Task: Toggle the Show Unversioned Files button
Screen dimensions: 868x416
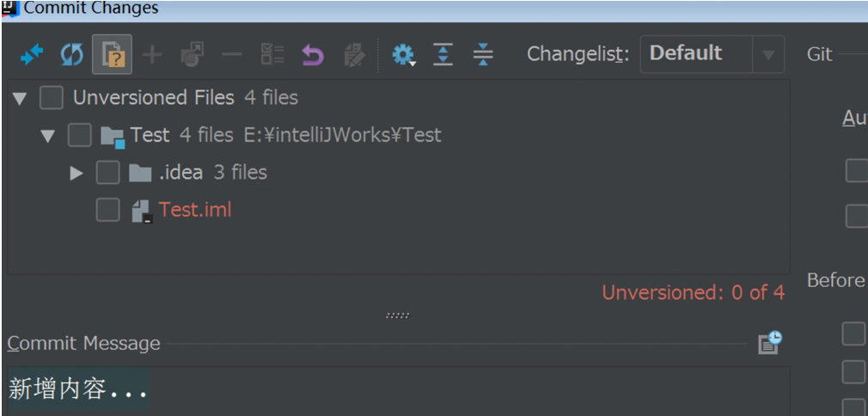Action: coord(112,54)
